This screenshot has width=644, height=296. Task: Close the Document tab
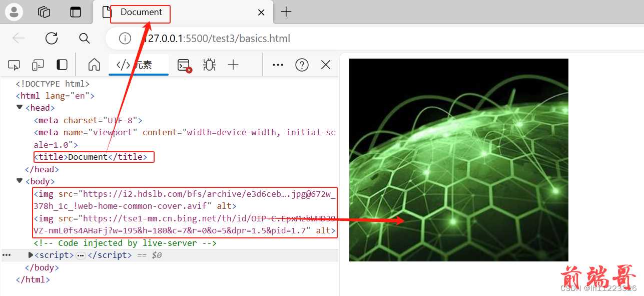[261, 13]
